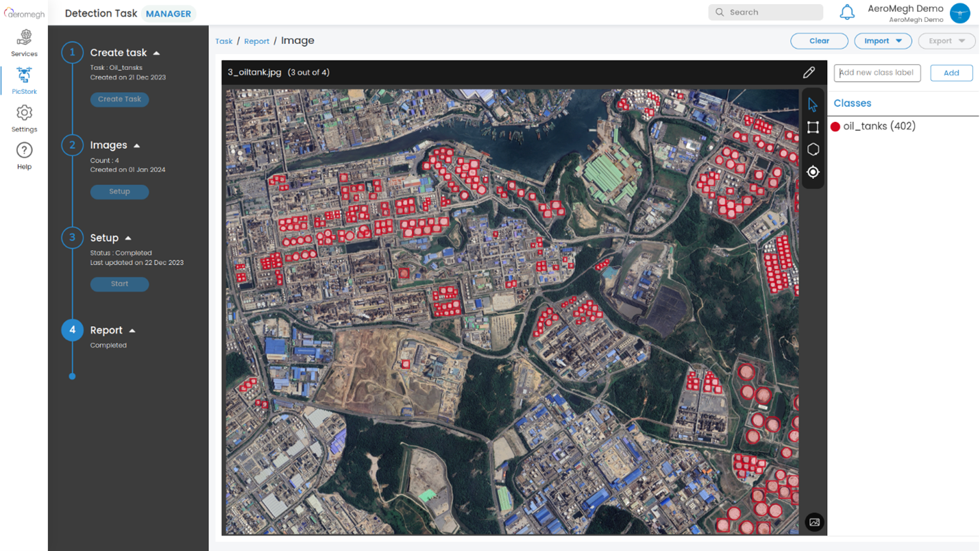Open PicStork in the sidebar
980x551 pixels.
(x=24, y=80)
